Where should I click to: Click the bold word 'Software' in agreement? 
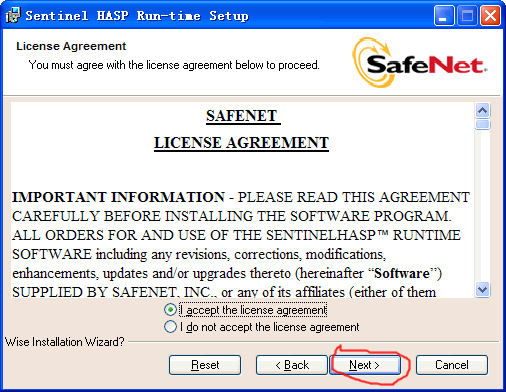coord(402,273)
